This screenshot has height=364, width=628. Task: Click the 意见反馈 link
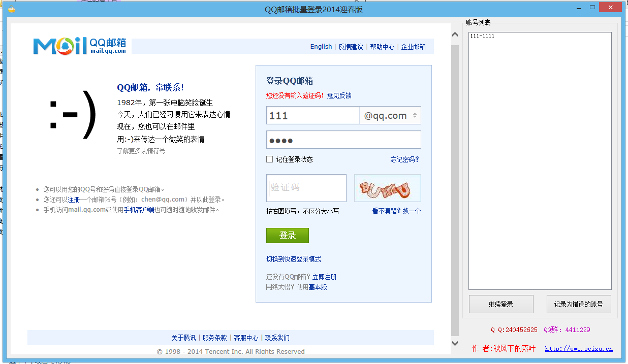[x=339, y=95]
